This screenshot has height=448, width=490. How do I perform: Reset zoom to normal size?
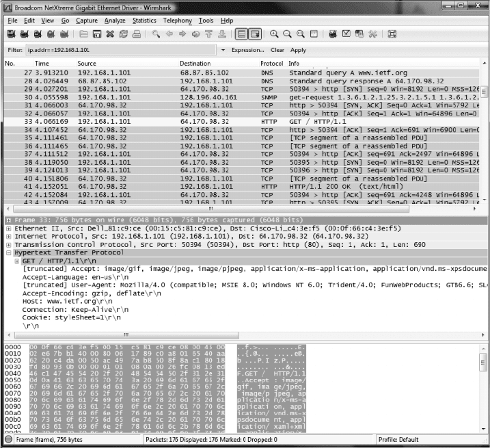pos(301,34)
